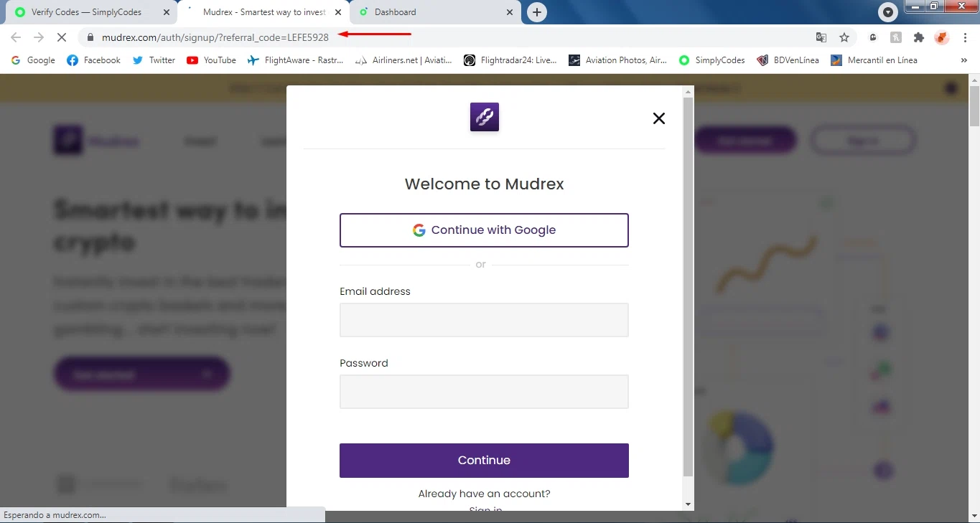This screenshot has height=523, width=980.
Task: Click the dialog scrollbar up arrow
Action: point(688,92)
